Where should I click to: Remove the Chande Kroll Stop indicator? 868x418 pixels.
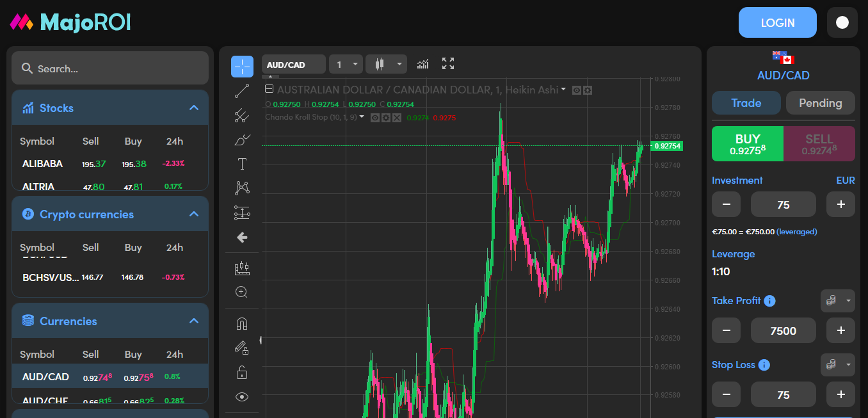tap(397, 118)
